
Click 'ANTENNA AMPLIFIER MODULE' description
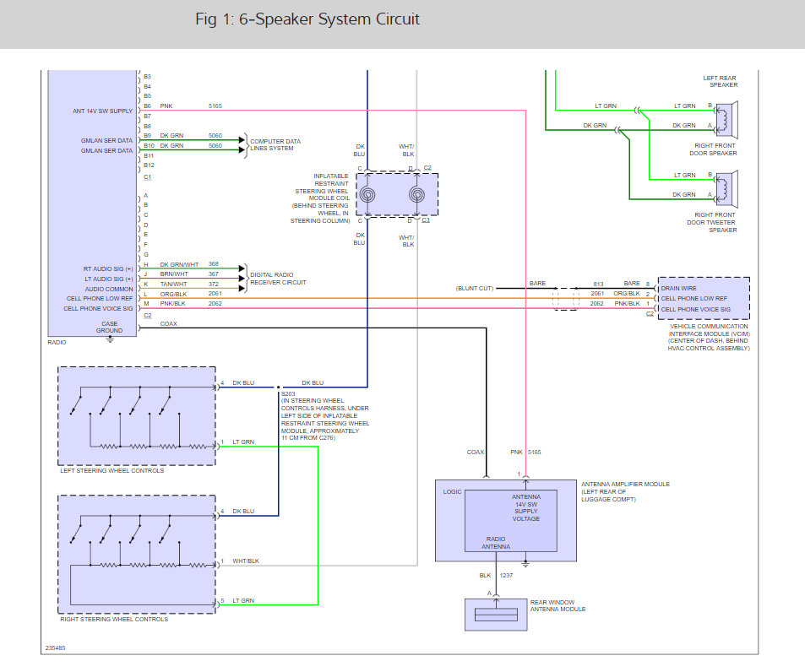click(625, 491)
